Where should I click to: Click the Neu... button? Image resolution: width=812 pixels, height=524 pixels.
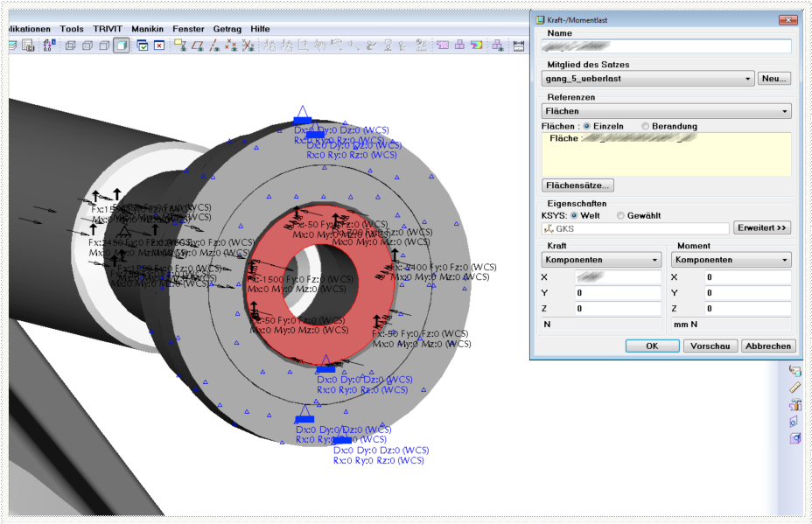pos(774,79)
